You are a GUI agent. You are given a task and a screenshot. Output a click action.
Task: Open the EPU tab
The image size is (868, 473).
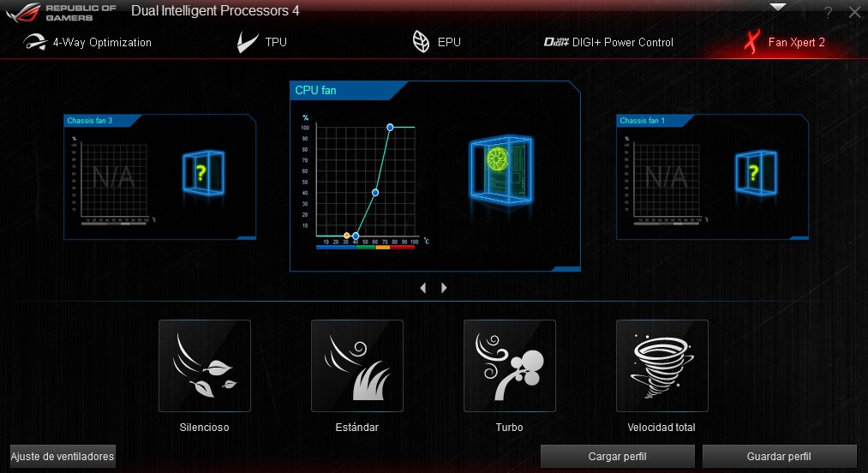436,42
